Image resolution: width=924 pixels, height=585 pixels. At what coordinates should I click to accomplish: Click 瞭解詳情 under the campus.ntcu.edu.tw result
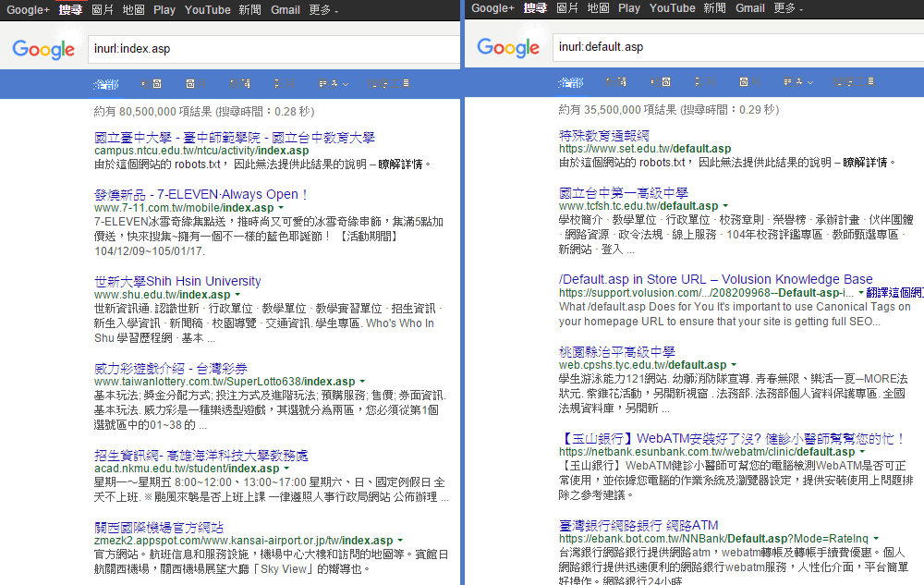[400, 165]
